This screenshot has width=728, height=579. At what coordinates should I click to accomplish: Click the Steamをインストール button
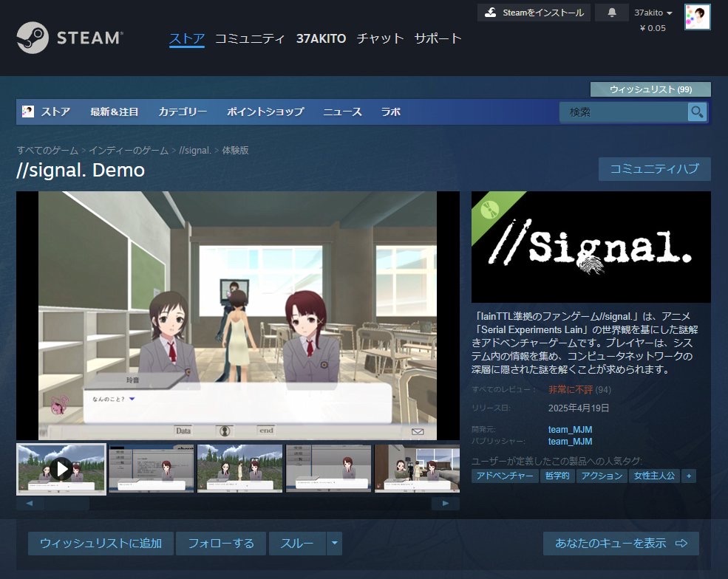534,13
